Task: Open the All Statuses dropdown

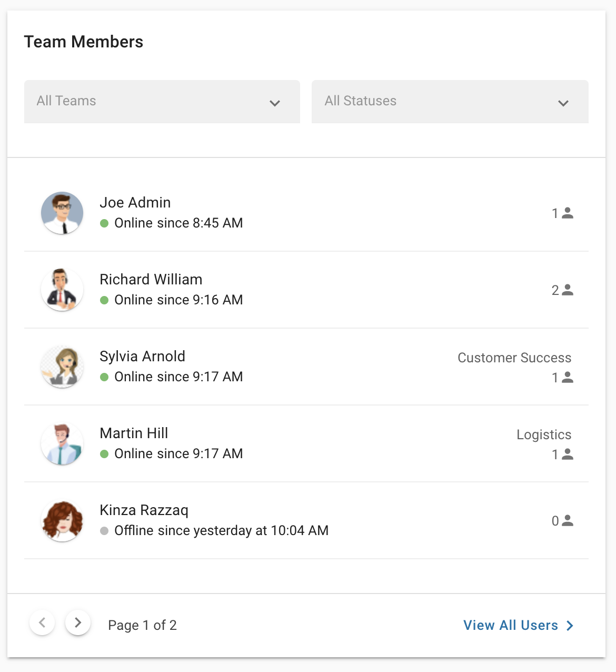Action: (449, 102)
